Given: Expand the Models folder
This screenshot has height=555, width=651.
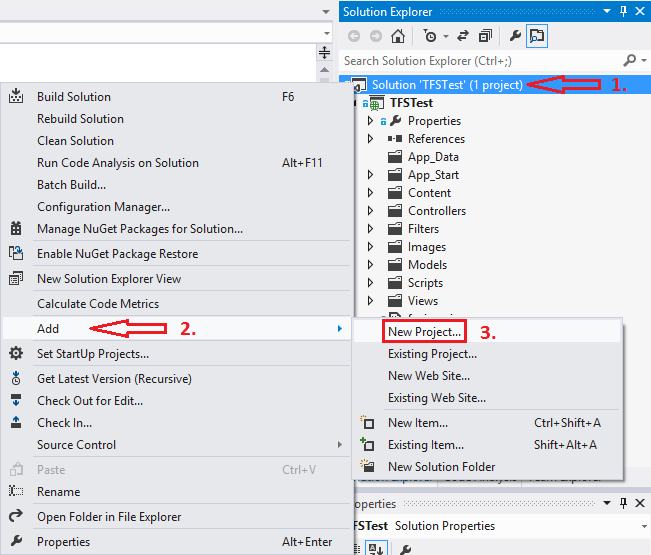Looking at the screenshot, I should pos(370,264).
